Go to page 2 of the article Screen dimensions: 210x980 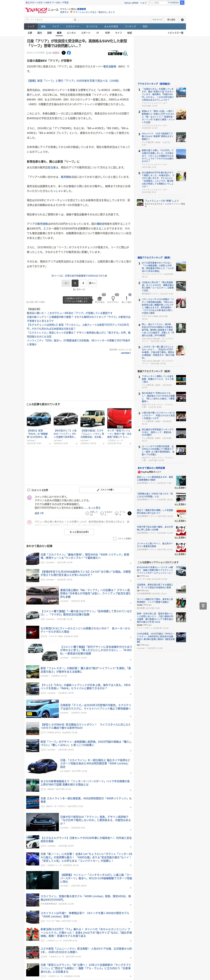pos(83,283)
